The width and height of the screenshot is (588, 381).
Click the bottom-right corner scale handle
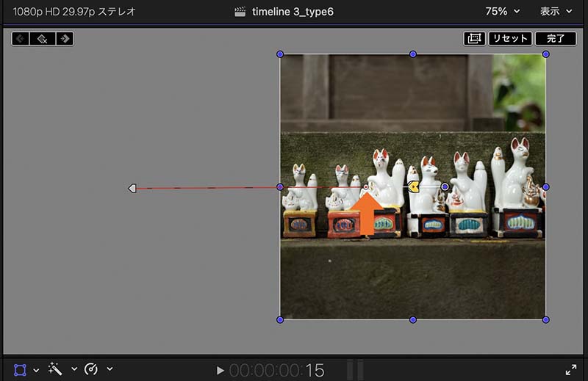[x=546, y=319]
